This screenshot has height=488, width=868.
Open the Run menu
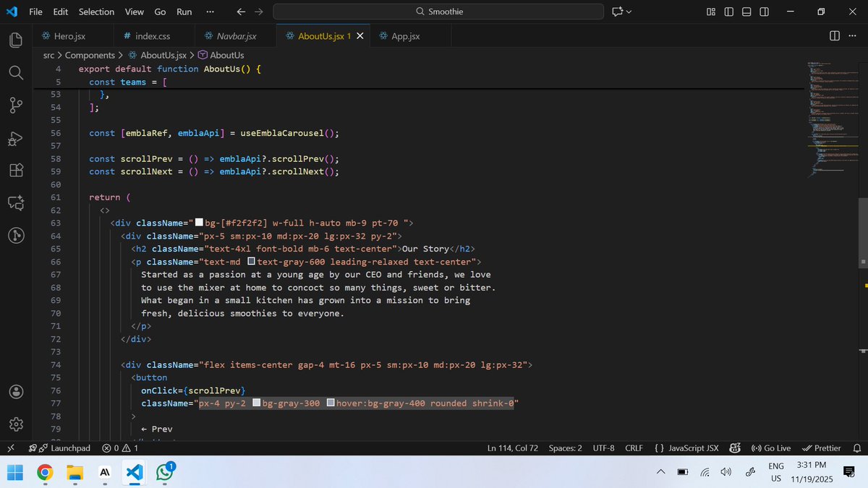(184, 12)
